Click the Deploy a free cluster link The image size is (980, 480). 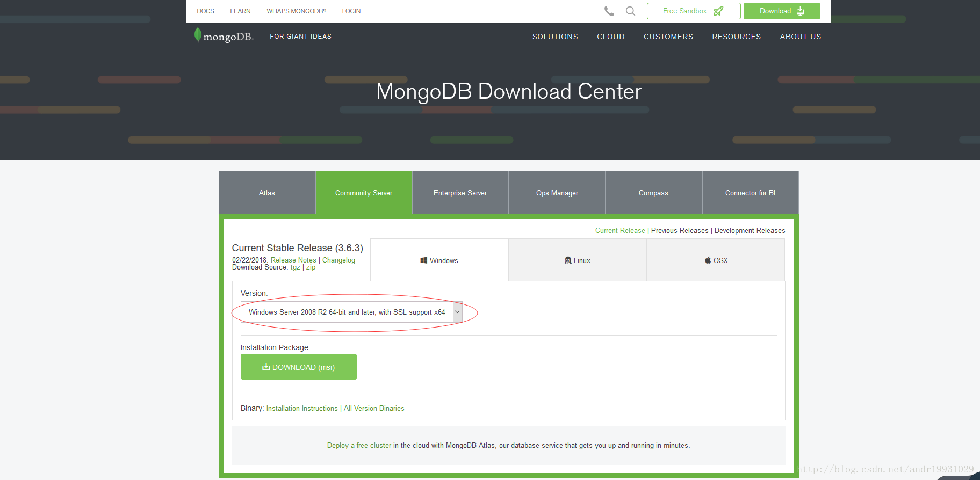(x=359, y=445)
